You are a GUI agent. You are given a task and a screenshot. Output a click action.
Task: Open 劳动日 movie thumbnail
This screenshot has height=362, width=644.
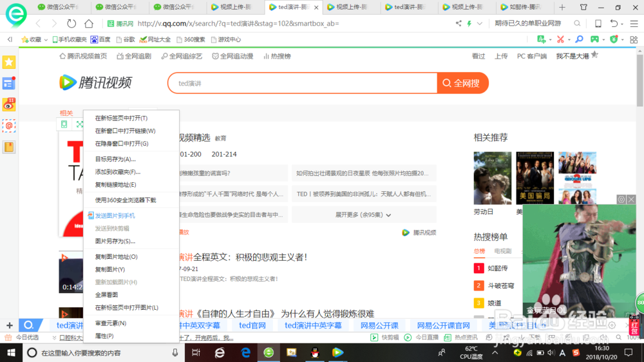pyautogui.click(x=493, y=178)
